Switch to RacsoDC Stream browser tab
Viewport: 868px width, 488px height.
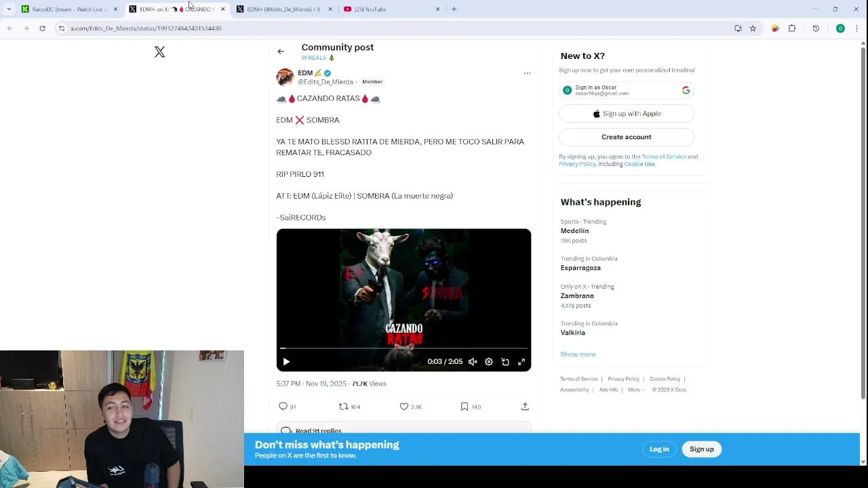pyautogui.click(x=68, y=9)
